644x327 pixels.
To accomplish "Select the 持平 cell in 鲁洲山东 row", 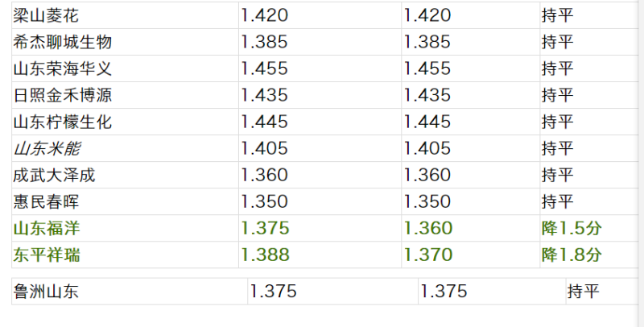I will pos(602,292).
